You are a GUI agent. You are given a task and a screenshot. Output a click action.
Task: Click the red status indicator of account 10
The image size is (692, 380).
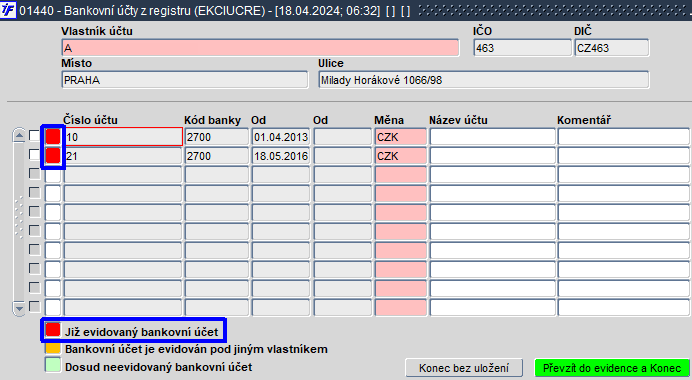53,136
